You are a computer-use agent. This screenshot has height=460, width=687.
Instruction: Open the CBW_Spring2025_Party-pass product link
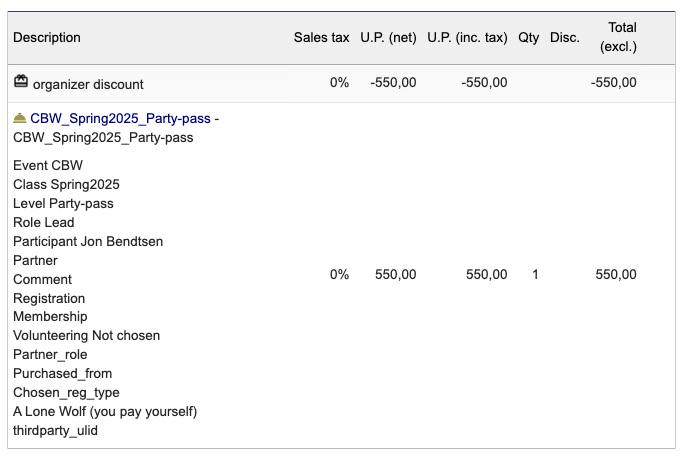(120, 118)
